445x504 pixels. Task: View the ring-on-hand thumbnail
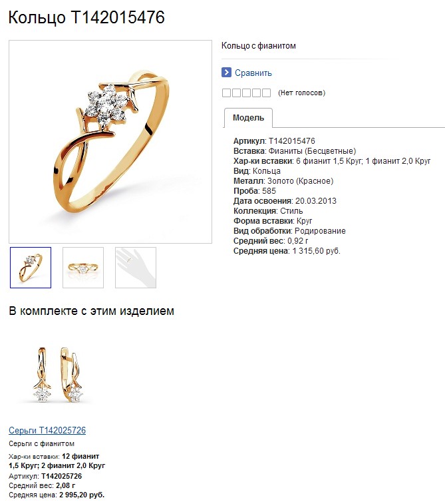136,268
